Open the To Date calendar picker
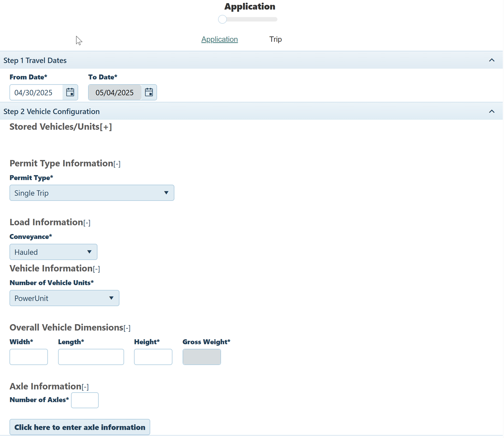The height and width of the screenshot is (438, 504). point(149,92)
